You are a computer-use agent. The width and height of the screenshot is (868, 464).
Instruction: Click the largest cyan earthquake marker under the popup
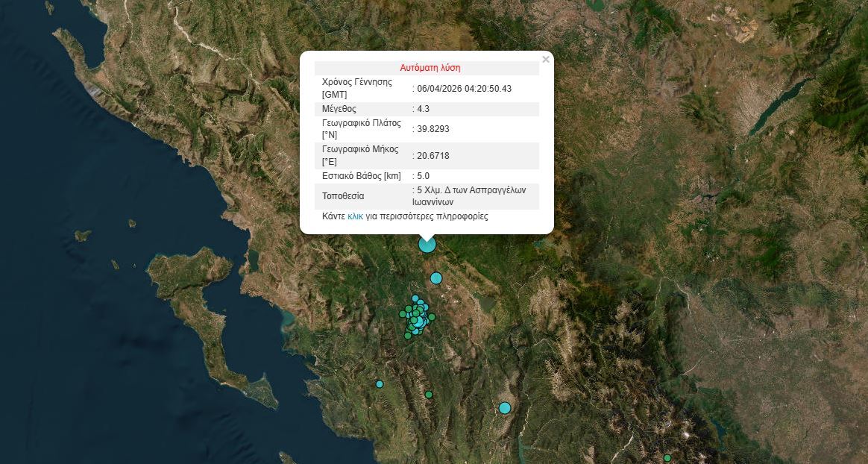coord(427,243)
